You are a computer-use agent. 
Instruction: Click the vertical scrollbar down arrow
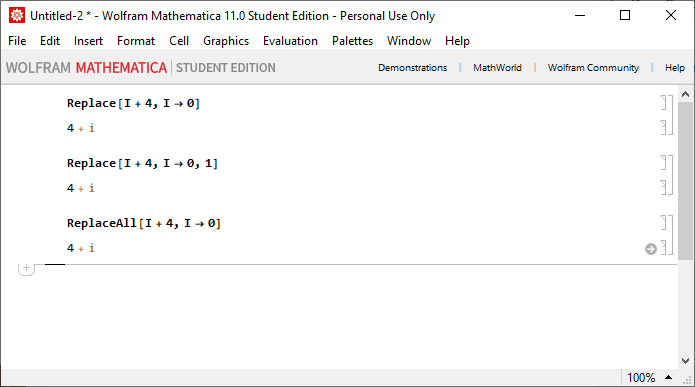click(685, 360)
